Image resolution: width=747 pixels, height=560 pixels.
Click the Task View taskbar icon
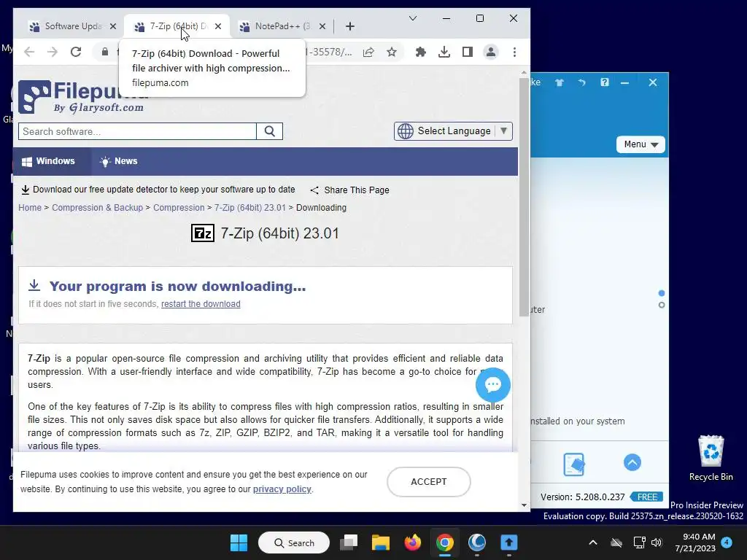tap(349, 542)
